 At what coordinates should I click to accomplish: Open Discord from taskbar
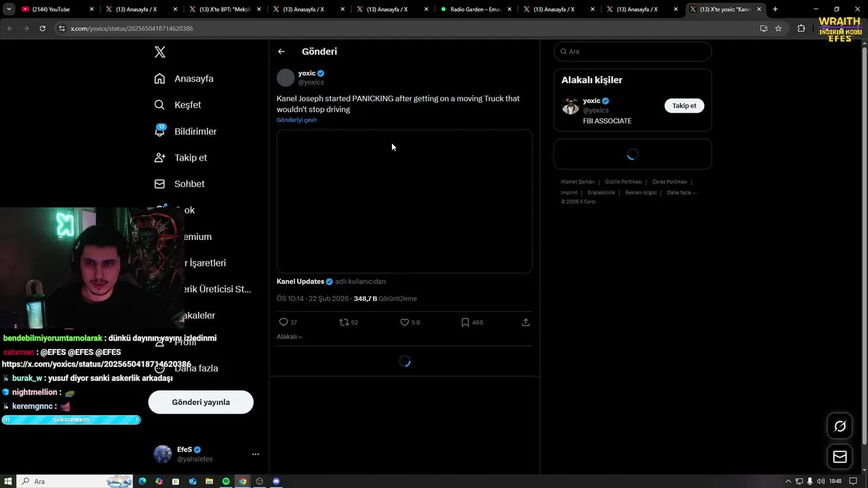click(276, 481)
